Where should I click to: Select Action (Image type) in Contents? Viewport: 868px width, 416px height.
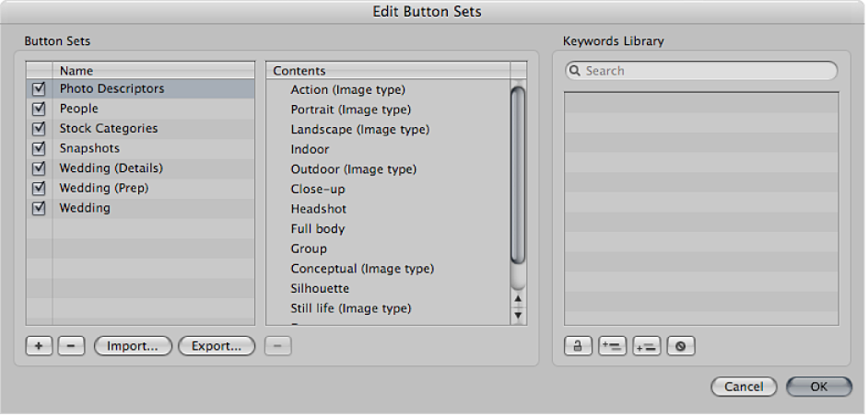pyautogui.click(x=348, y=89)
